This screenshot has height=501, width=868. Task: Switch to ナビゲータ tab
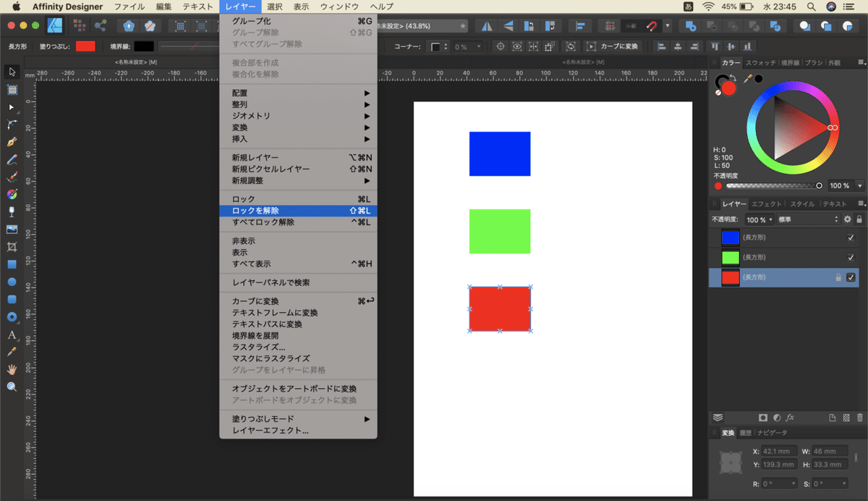click(771, 432)
